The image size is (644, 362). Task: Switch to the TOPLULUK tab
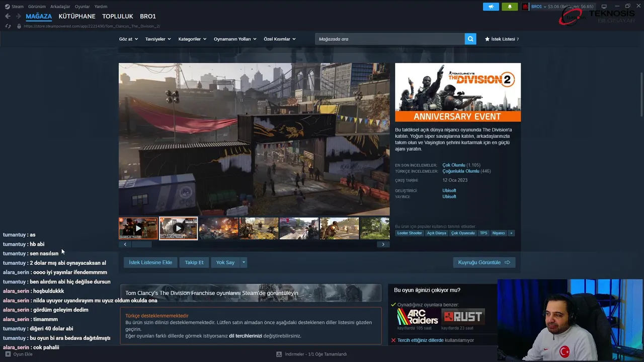[x=118, y=17]
